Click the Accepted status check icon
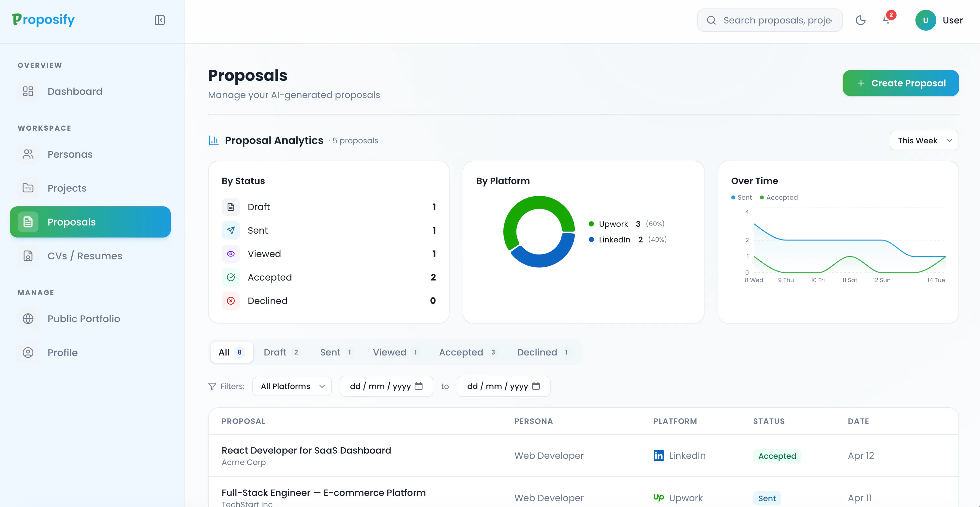 coord(230,277)
